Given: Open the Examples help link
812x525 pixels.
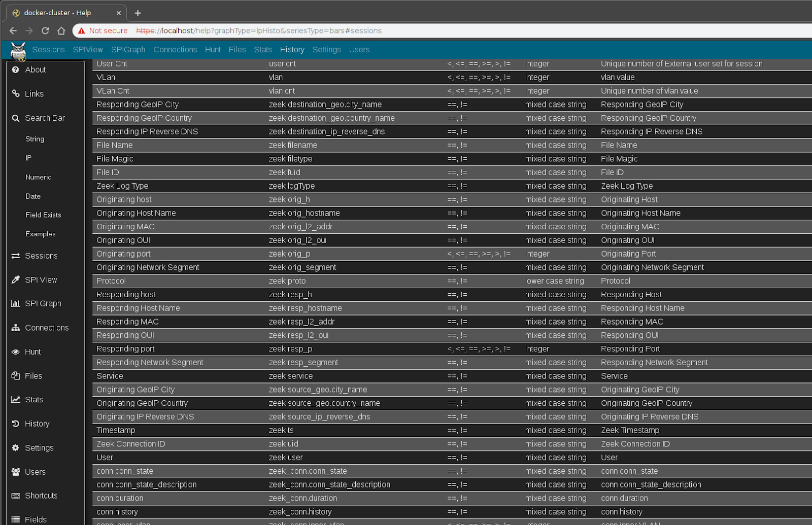Looking at the screenshot, I should pos(40,234).
